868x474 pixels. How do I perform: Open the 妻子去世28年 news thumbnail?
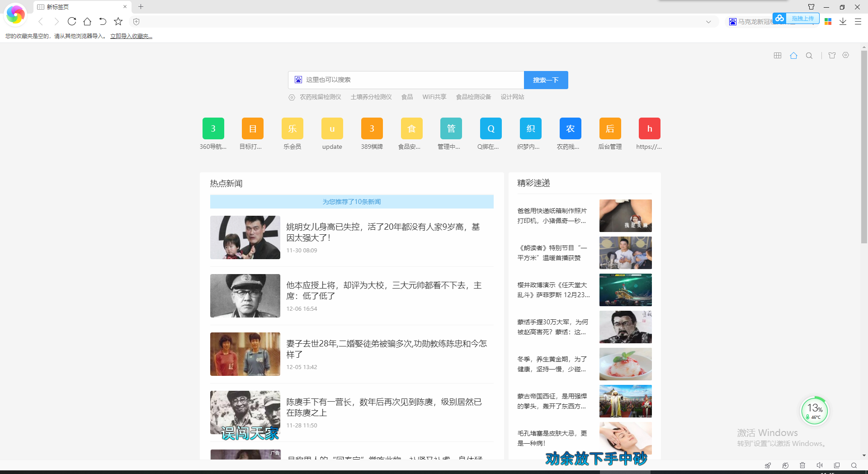click(x=245, y=354)
